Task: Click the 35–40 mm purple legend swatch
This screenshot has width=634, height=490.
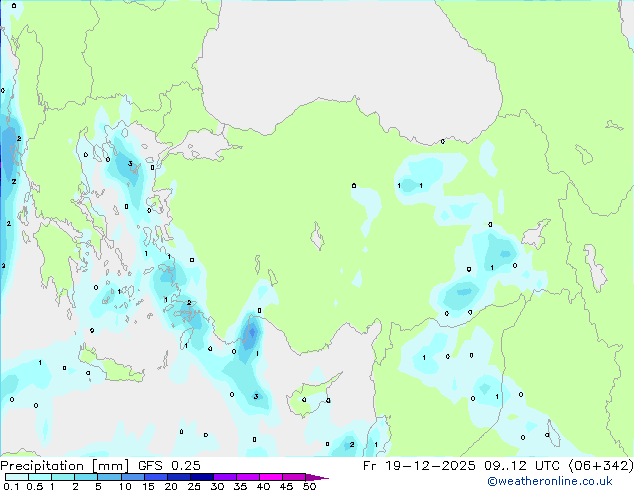Action: click(247, 477)
